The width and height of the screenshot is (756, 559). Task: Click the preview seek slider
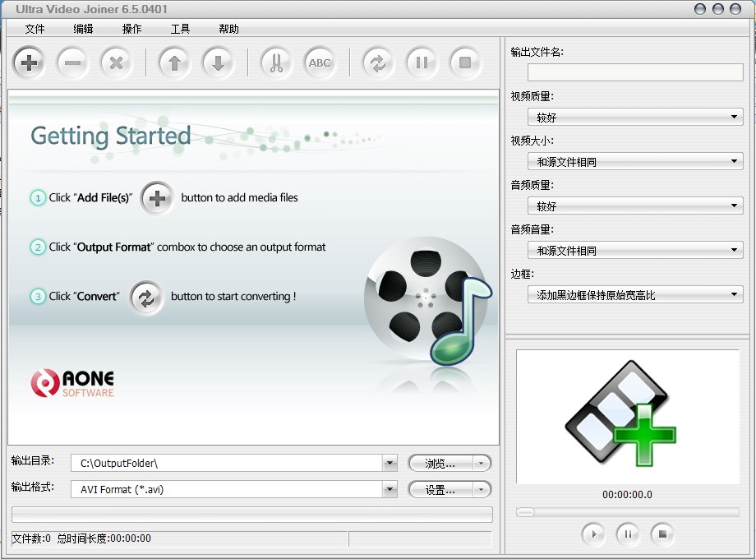pyautogui.click(x=627, y=512)
